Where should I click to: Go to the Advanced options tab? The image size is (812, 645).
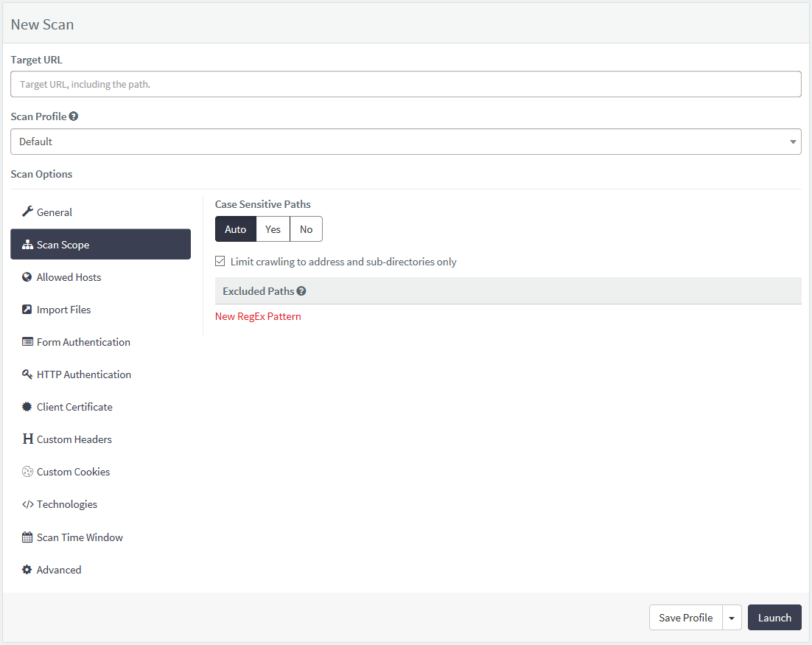click(100, 569)
